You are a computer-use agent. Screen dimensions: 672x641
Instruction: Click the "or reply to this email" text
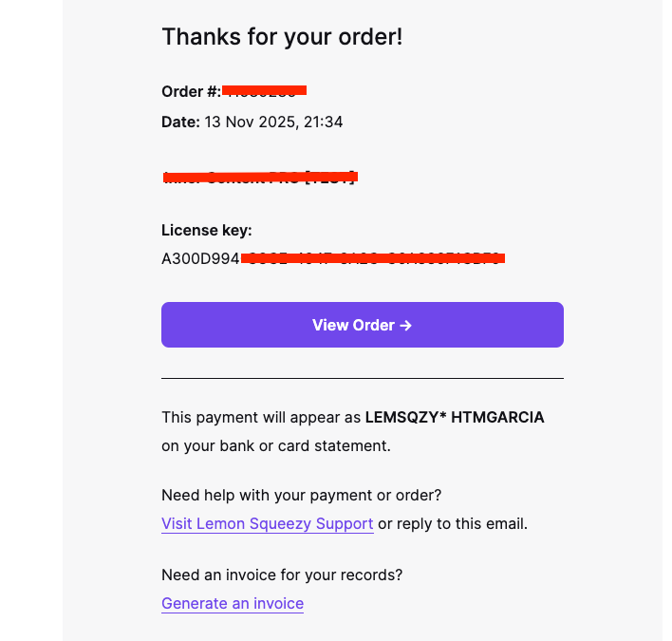(453, 524)
